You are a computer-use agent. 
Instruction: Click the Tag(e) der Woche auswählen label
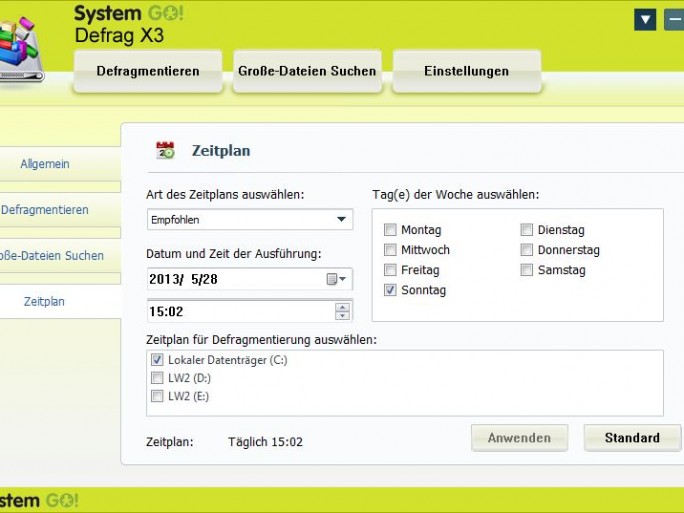click(x=455, y=195)
